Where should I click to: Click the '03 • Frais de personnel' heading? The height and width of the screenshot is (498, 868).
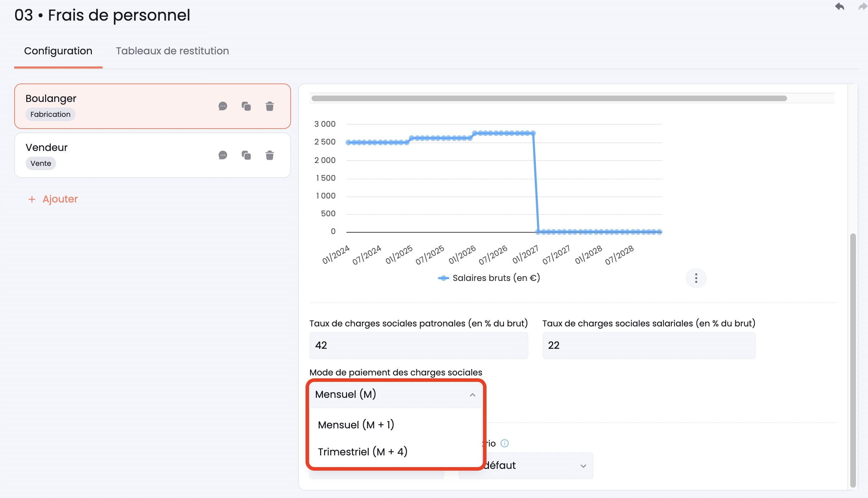click(102, 15)
